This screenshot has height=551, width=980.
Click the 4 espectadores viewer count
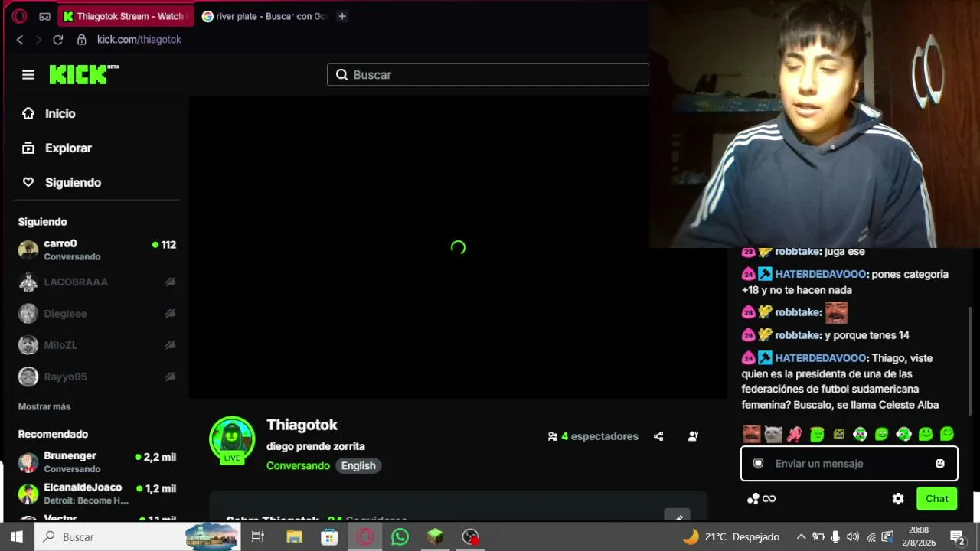[593, 436]
